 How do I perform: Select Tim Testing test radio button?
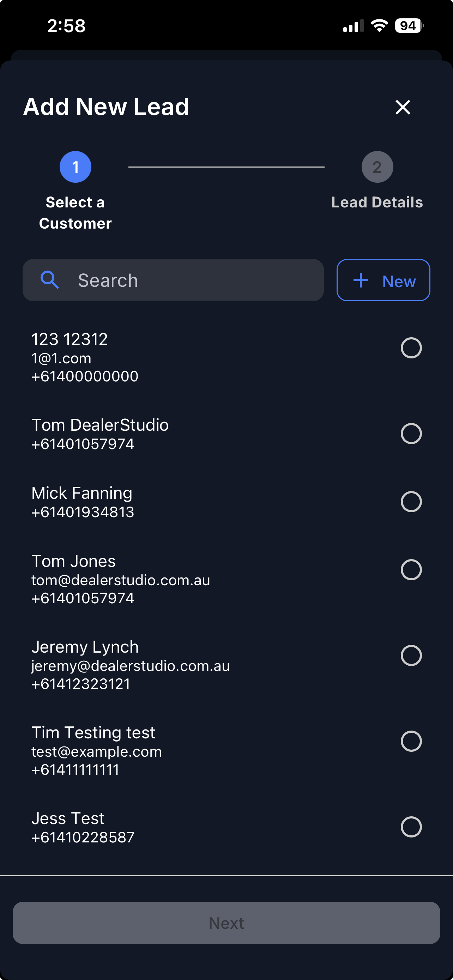pyautogui.click(x=411, y=741)
